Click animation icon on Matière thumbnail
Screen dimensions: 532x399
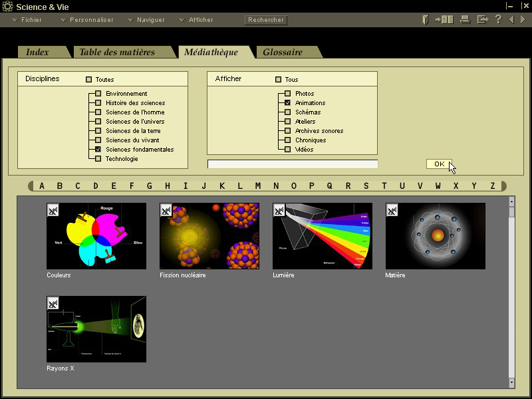click(x=392, y=211)
